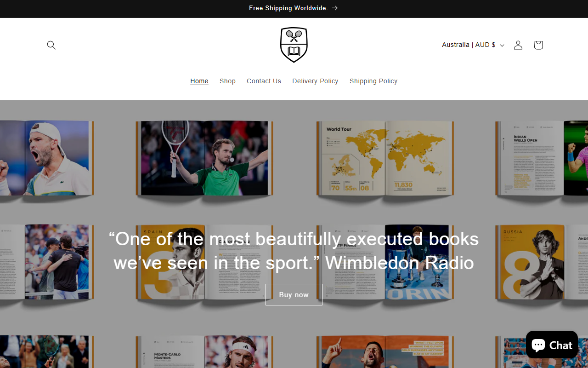Open the Delivery Policy menu item
Viewport: 588px width, 368px height.
315,81
